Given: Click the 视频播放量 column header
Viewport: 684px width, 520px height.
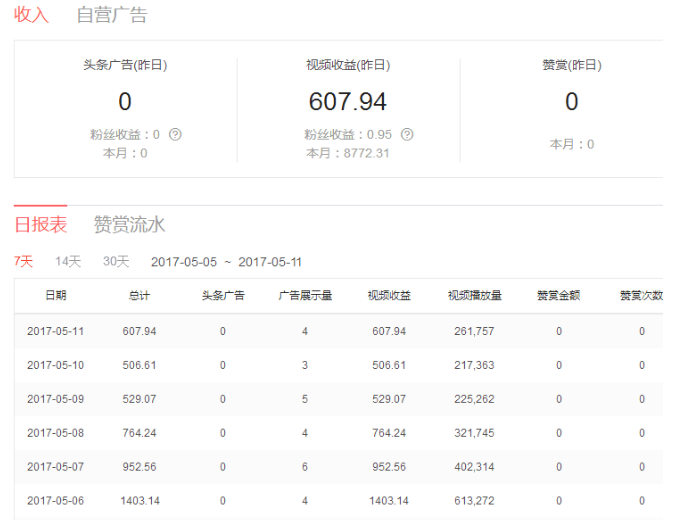Looking at the screenshot, I should tap(475, 296).
